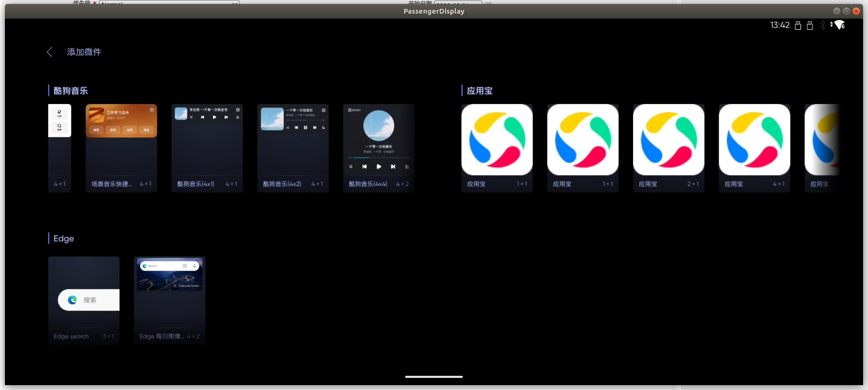Open playlist icon in 酷狗音乐(4x4) widget
868x390 pixels.
coord(407,166)
